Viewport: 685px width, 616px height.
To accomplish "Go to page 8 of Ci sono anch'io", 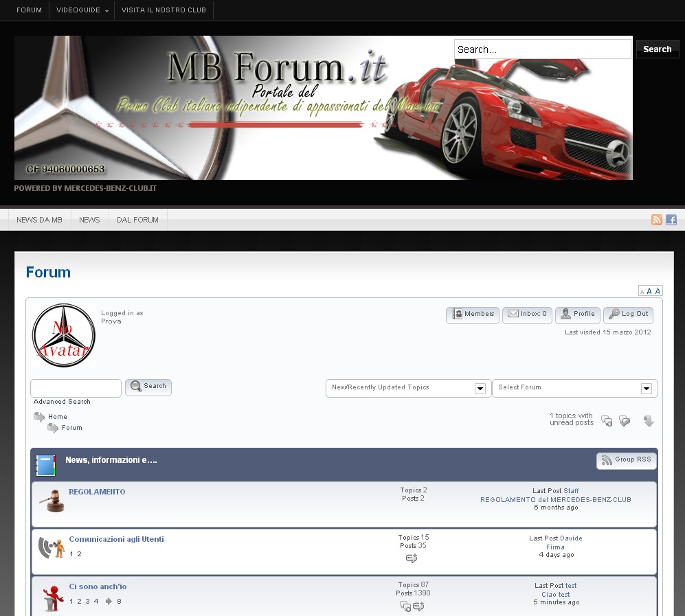I will (x=119, y=602).
